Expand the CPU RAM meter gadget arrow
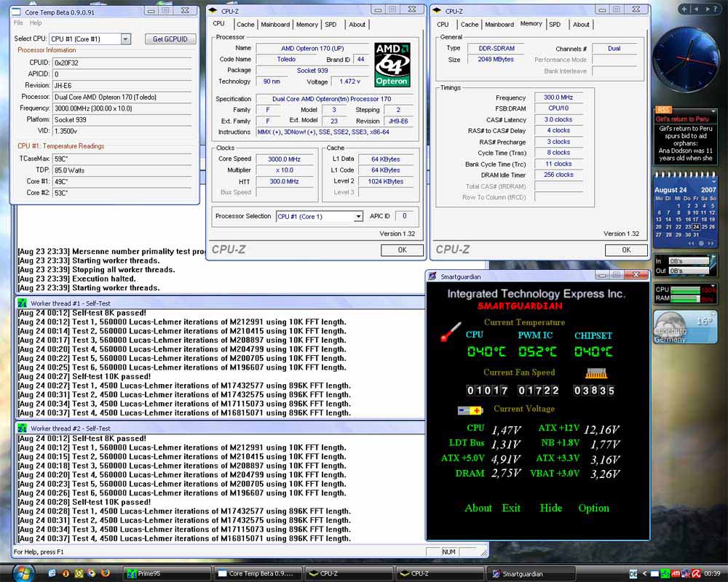This screenshot has height=582, width=728. tap(713, 286)
